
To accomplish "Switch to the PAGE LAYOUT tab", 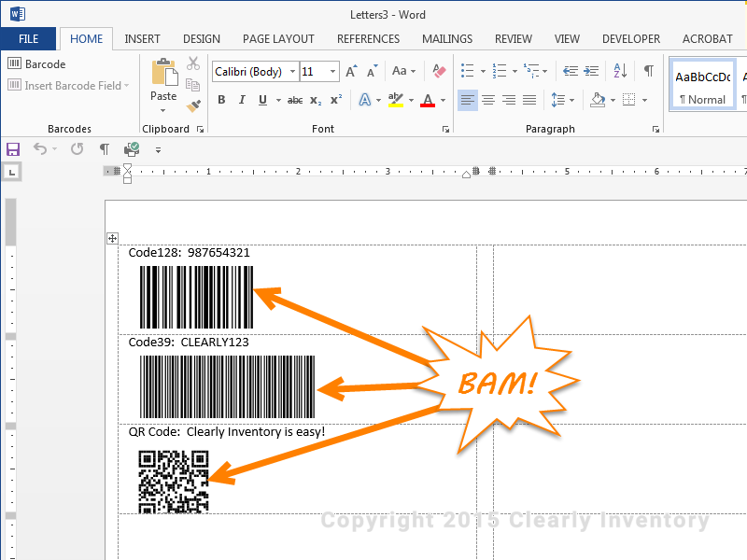I will click(278, 39).
